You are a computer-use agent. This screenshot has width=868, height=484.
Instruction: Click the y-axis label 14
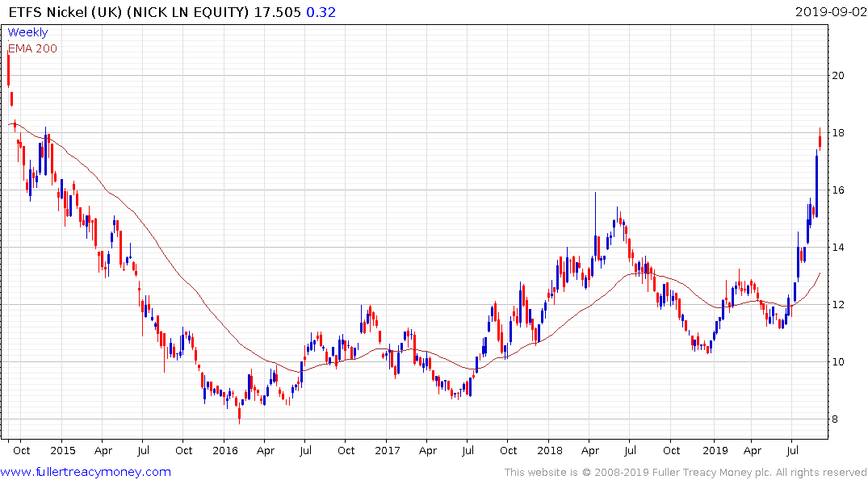(x=838, y=248)
